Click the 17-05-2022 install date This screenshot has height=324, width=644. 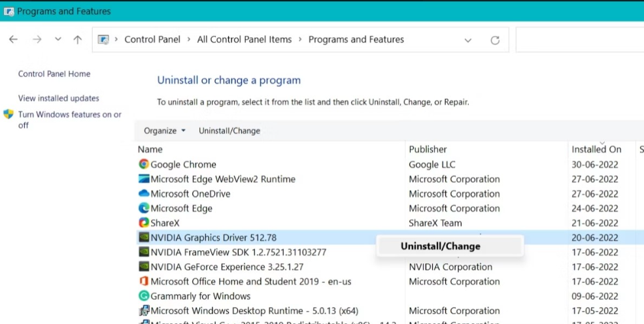595,311
